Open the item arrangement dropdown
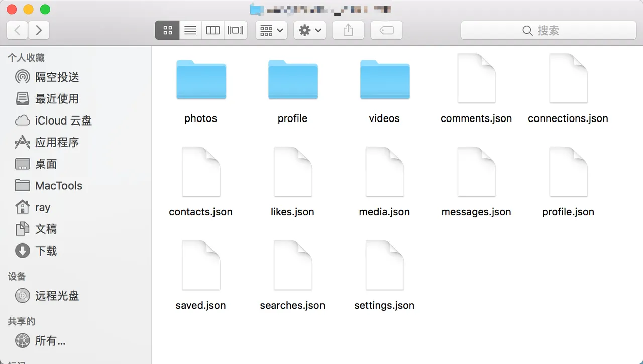 [x=271, y=30]
